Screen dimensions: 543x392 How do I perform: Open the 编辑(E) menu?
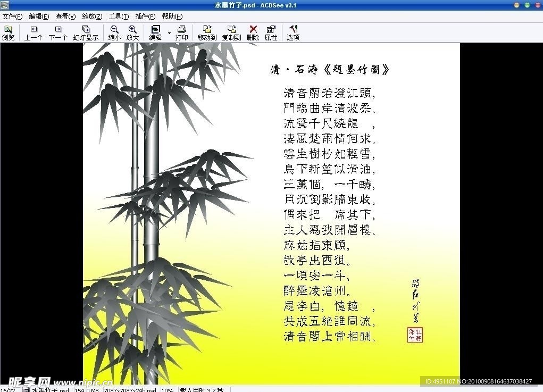coord(39,16)
